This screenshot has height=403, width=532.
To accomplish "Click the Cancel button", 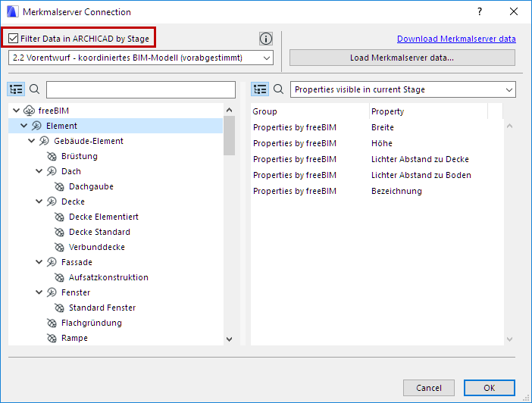I will tap(429, 388).
